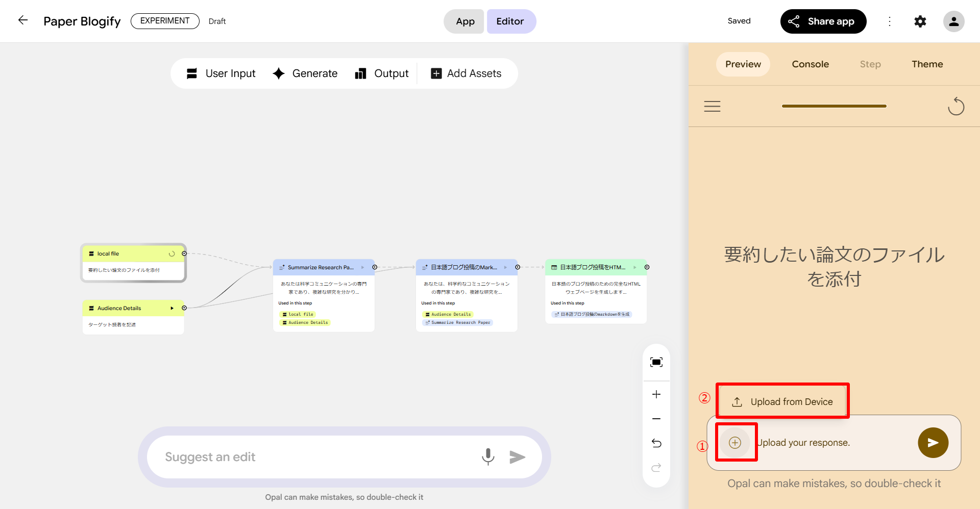Image resolution: width=980 pixels, height=509 pixels.
Task: Expand the Summarize Research Paper node arrow
Action: pos(363,267)
